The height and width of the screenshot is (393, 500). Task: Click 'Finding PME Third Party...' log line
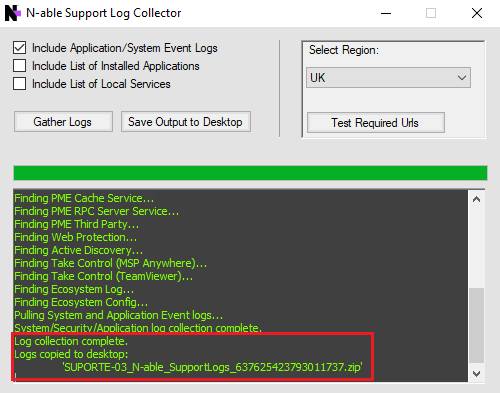click(76, 224)
